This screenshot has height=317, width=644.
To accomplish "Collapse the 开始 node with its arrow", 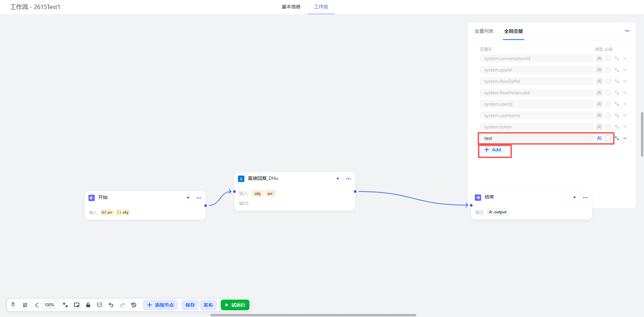I will coord(188,198).
